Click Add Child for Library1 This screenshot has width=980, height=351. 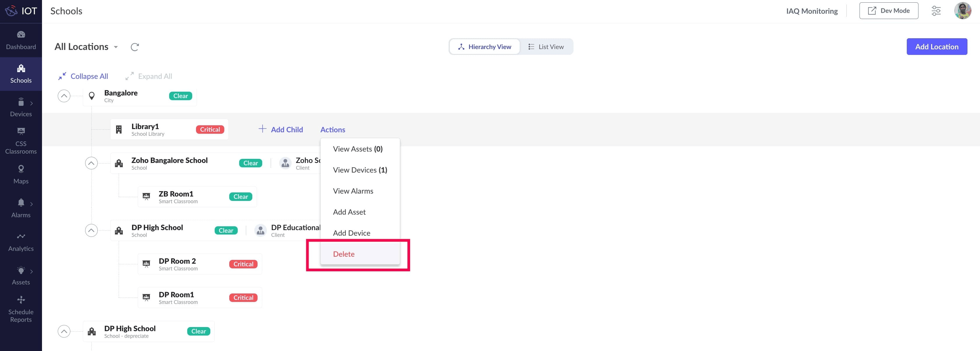click(281, 129)
